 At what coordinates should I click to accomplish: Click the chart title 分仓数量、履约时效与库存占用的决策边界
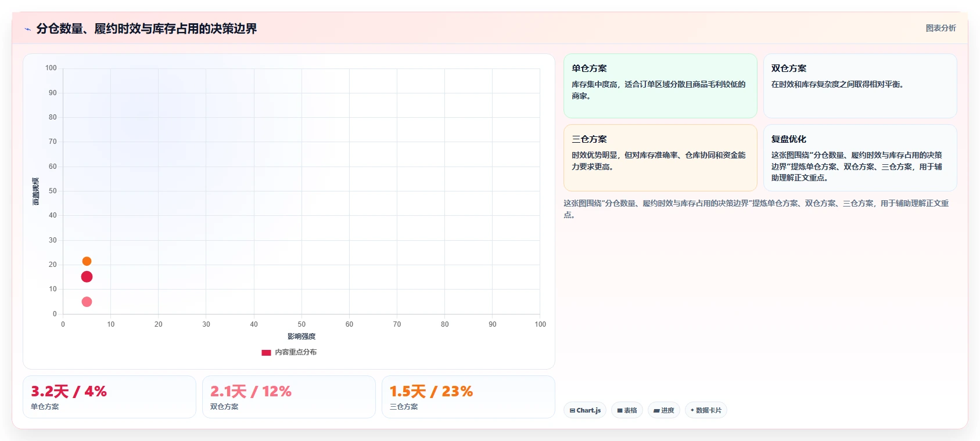146,28
